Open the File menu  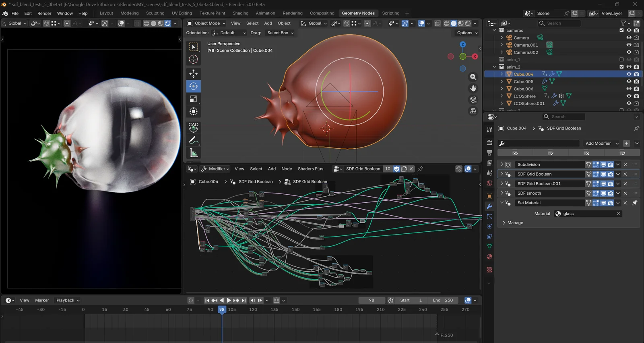(15, 13)
